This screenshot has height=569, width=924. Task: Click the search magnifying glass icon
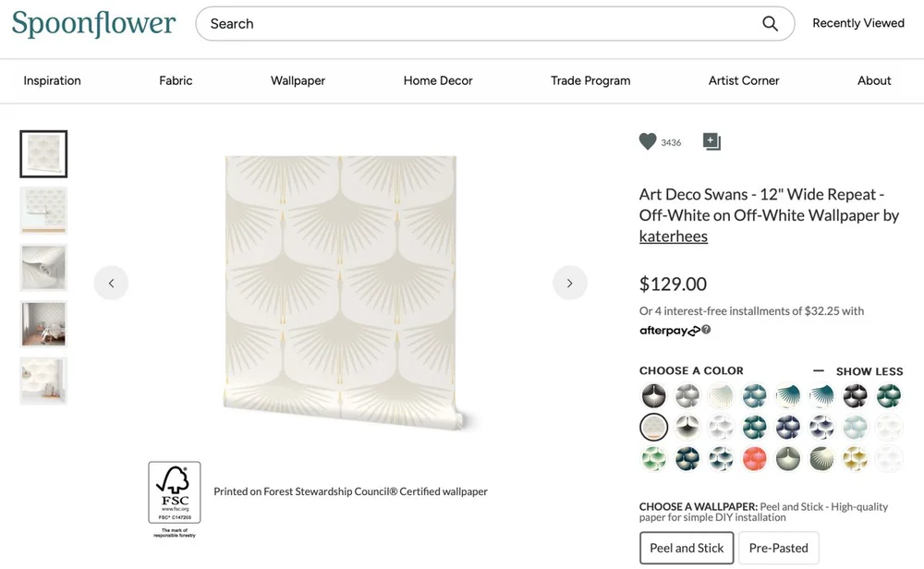770,24
